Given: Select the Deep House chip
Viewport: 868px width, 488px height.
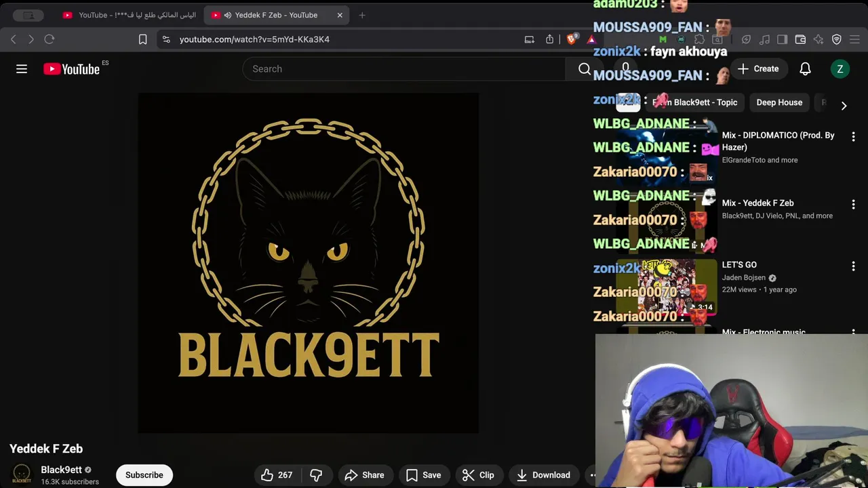Looking at the screenshot, I should click(x=779, y=102).
